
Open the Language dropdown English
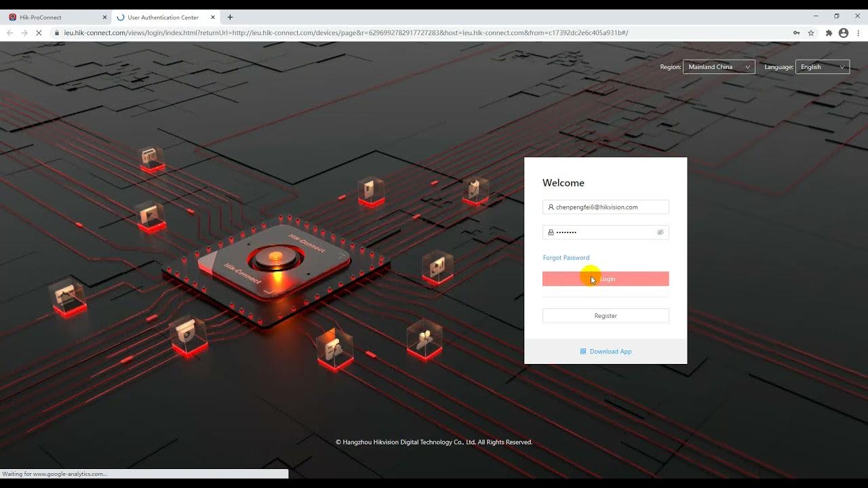click(823, 67)
